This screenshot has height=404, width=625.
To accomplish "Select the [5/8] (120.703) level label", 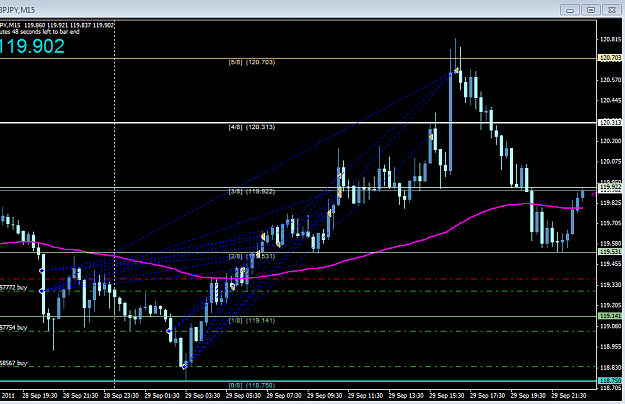I will (252, 62).
